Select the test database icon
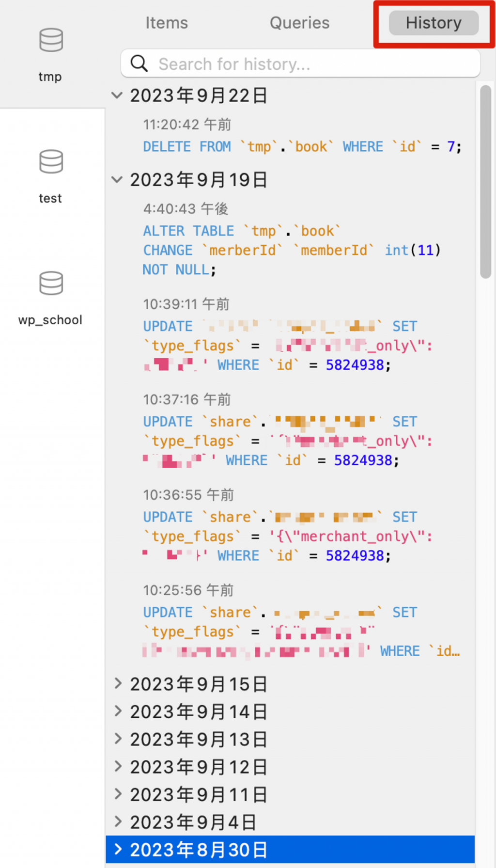This screenshot has height=868, width=496. click(x=51, y=161)
